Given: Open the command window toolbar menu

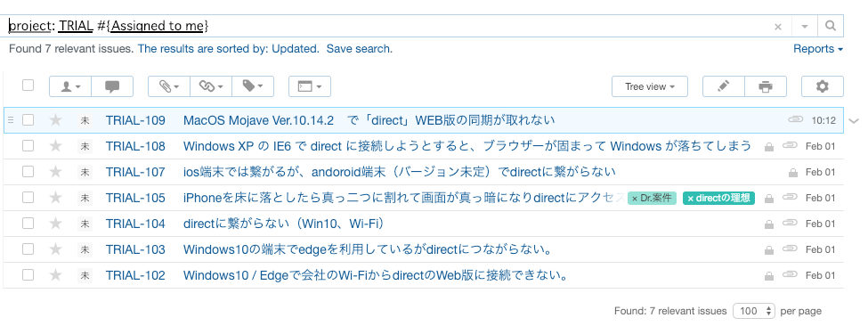Looking at the screenshot, I should 310,86.
